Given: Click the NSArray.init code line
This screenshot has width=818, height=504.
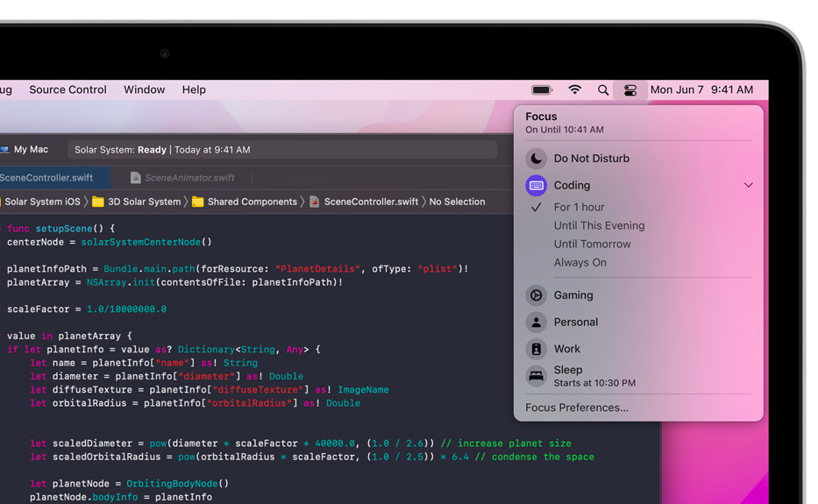Looking at the screenshot, I should (x=174, y=282).
